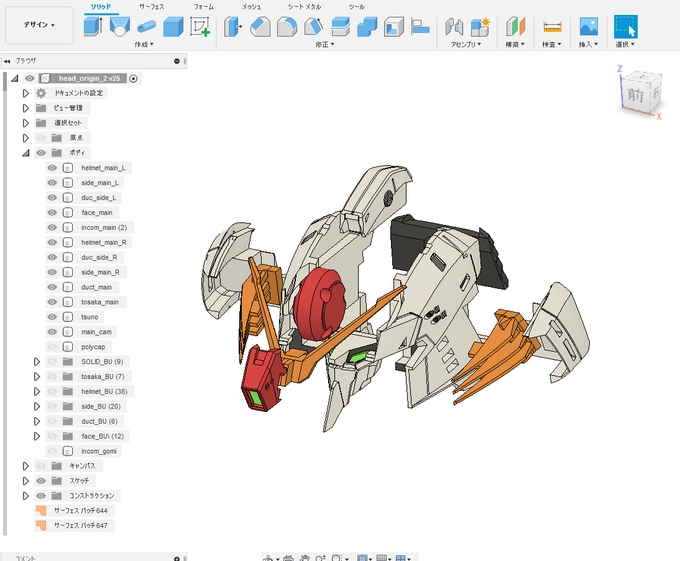
Task: Select the duct_main body item
Action: pyautogui.click(x=96, y=287)
